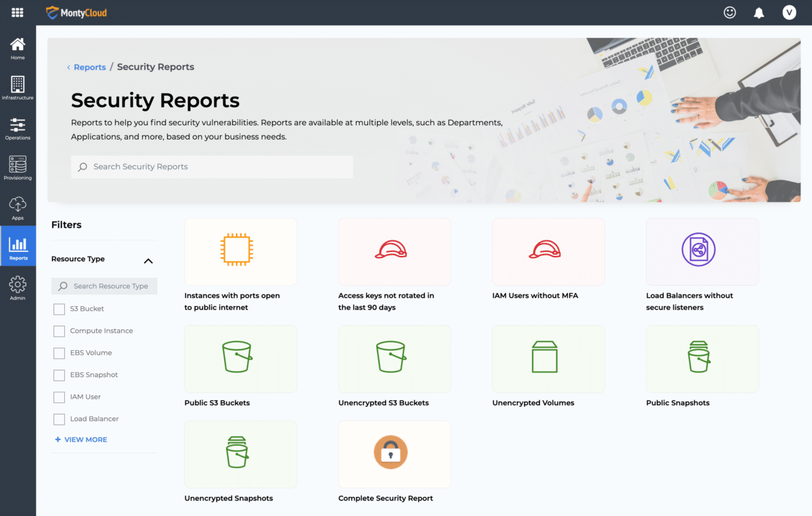This screenshot has width=812, height=516.
Task: Open Infrastructure from the sidebar
Action: [18, 87]
